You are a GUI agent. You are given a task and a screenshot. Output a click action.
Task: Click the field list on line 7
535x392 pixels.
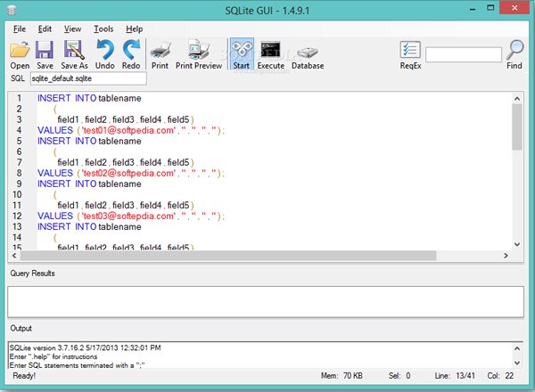click(126, 163)
